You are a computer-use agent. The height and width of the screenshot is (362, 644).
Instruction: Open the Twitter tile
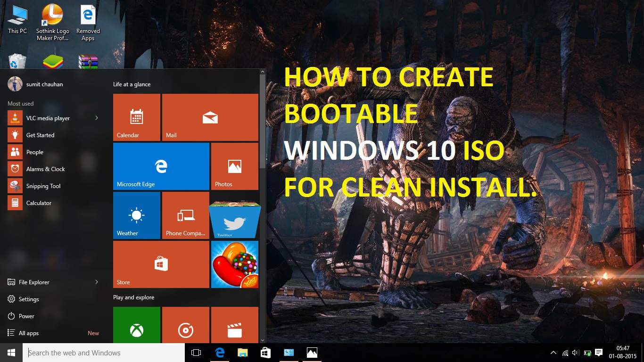coord(235,220)
